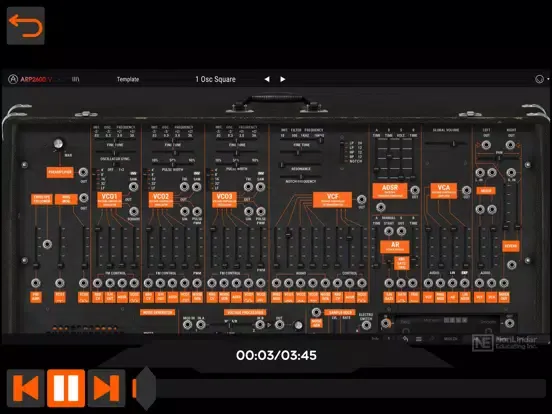Screen dimensions: 552x414
Task: Click the Ring Mod OUT jack
Action: pyautogui.click(x=83, y=198)
